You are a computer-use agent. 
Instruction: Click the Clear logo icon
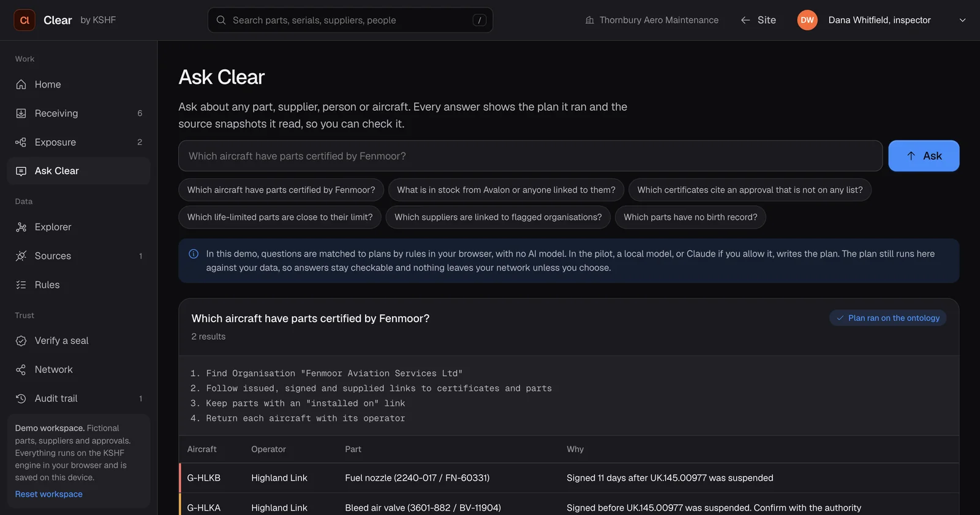pyautogui.click(x=24, y=20)
